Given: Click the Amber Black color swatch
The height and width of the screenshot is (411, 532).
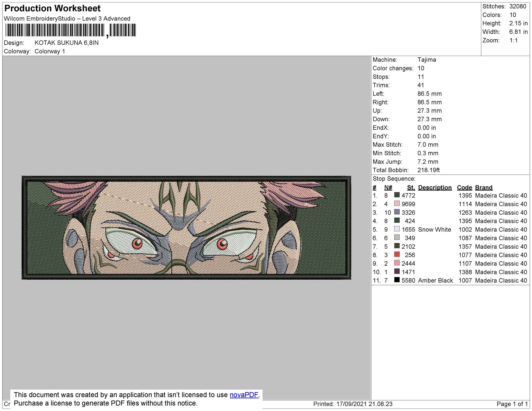Looking at the screenshot, I should pyautogui.click(x=397, y=280).
